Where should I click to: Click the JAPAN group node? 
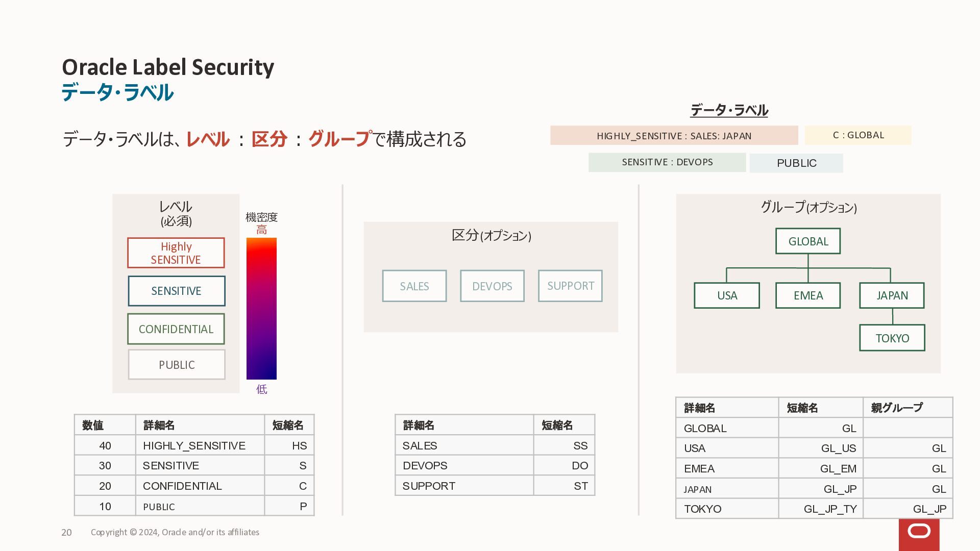click(892, 295)
